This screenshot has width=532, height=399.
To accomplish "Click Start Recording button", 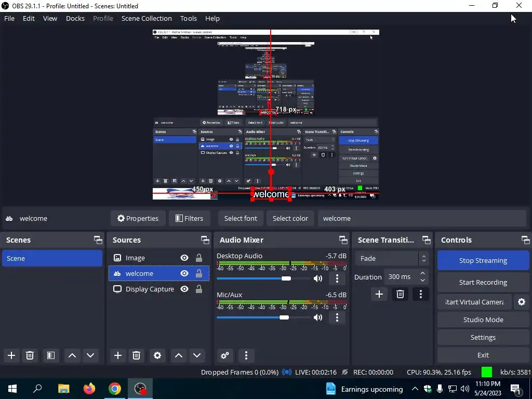I will click(483, 282).
